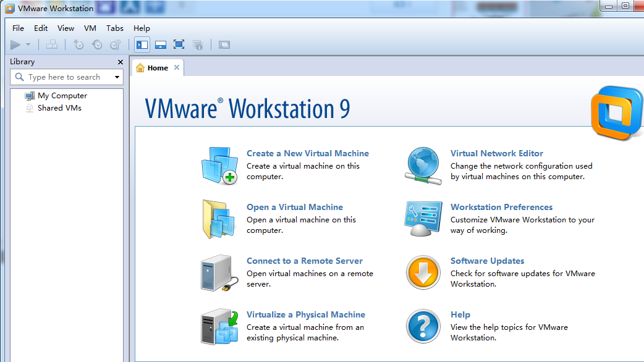The height and width of the screenshot is (362, 644).
Task: Click the Create New Virtual Machine icon
Action: (220, 166)
